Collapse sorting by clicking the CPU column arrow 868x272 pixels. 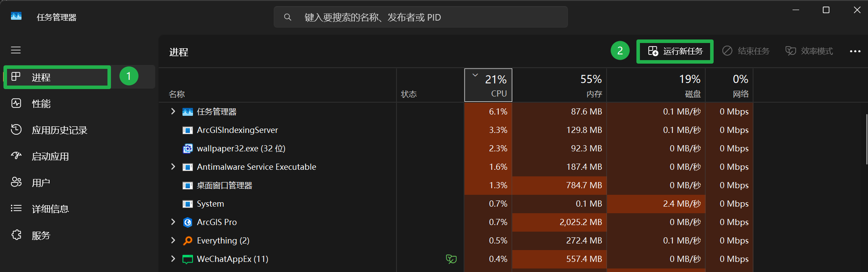pos(475,75)
